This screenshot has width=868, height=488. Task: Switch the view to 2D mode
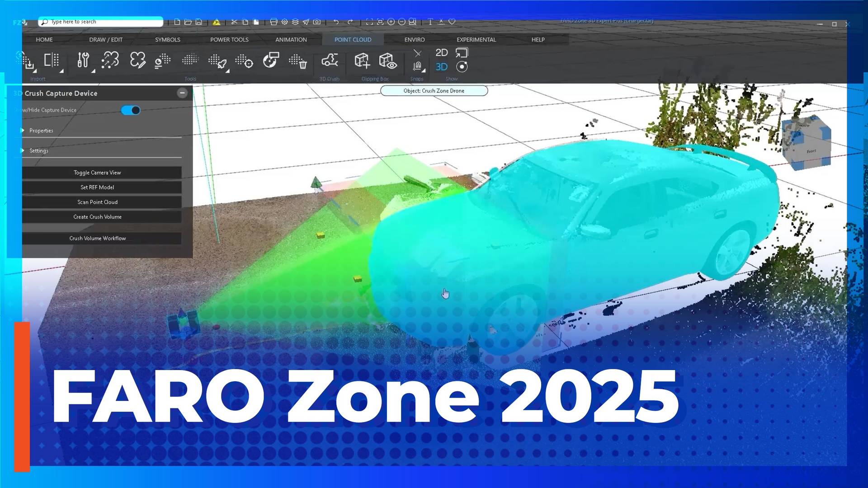[x=441, y=52]
